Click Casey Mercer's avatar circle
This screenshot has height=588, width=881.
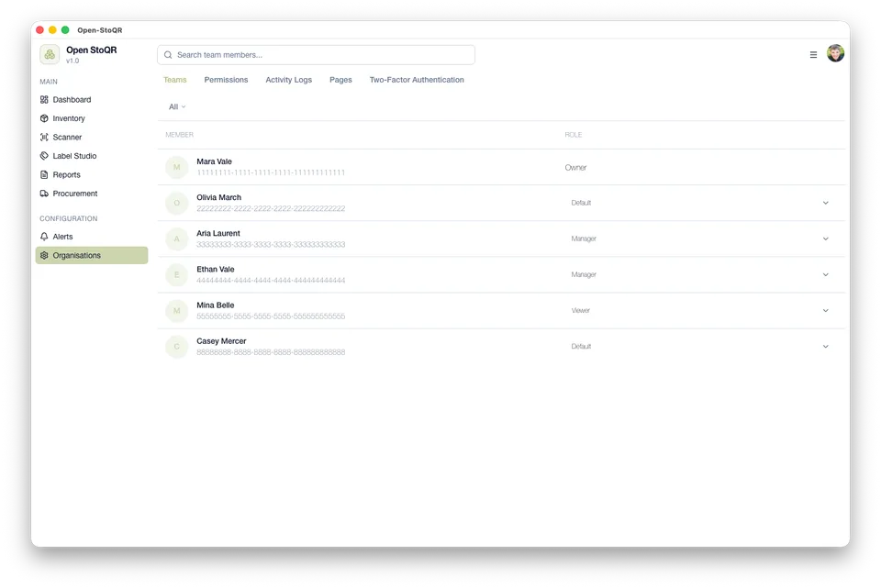pos(177,347)
